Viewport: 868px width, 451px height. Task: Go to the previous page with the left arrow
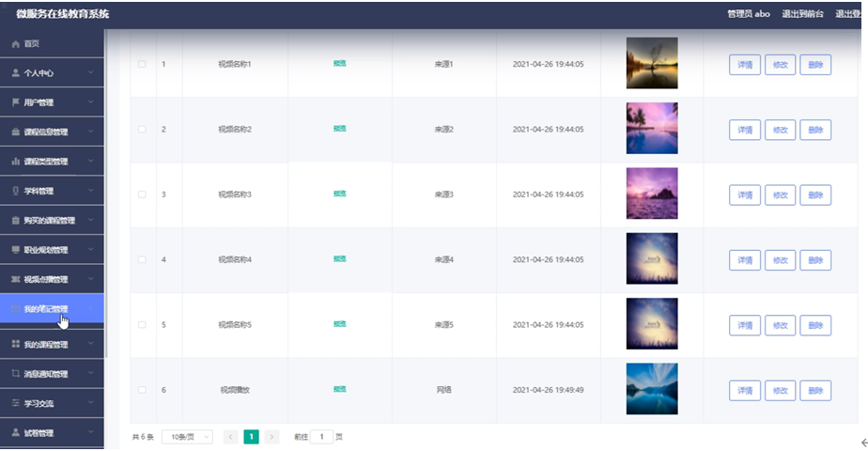(230, 437)
